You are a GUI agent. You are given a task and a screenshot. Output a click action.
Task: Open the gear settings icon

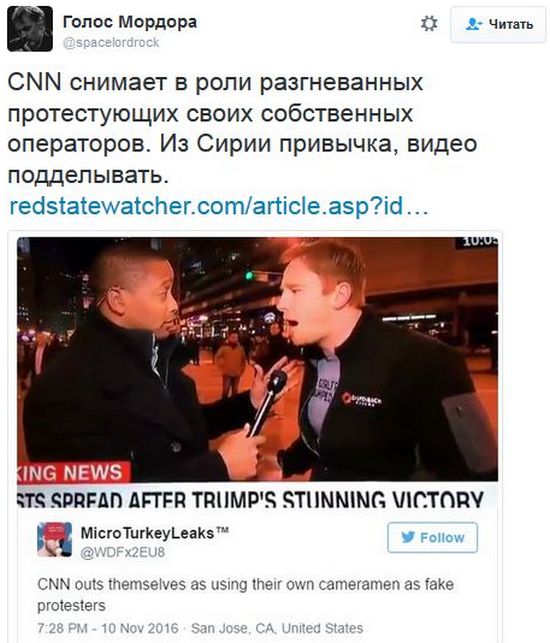[x=429, y=24]
